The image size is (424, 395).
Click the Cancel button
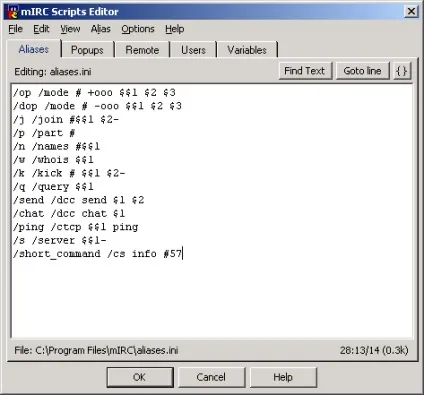tap(211, 377)
